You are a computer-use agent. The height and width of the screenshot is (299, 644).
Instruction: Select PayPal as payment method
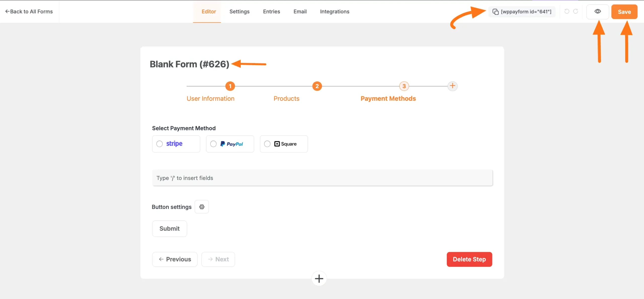pos(213,144)
